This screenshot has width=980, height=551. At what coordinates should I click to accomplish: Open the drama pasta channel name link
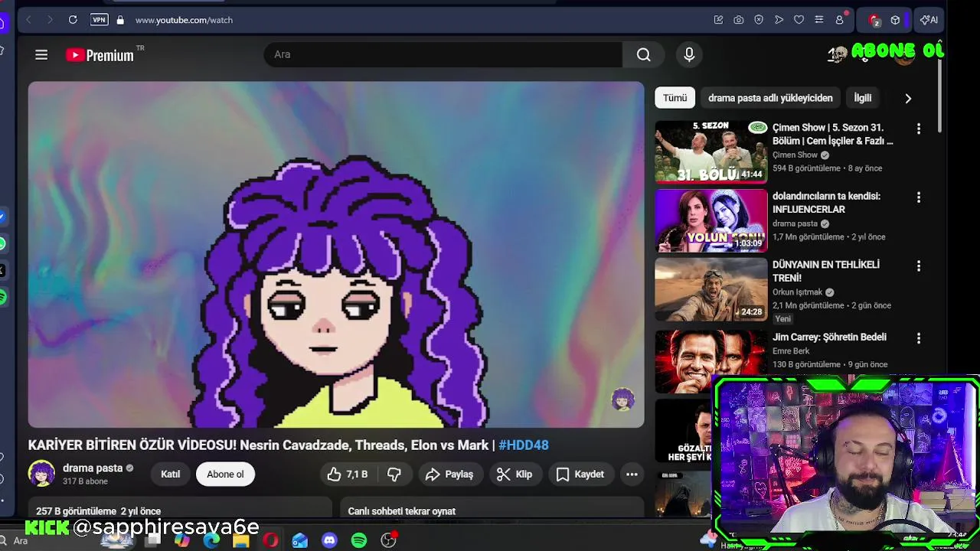(93, 468)
